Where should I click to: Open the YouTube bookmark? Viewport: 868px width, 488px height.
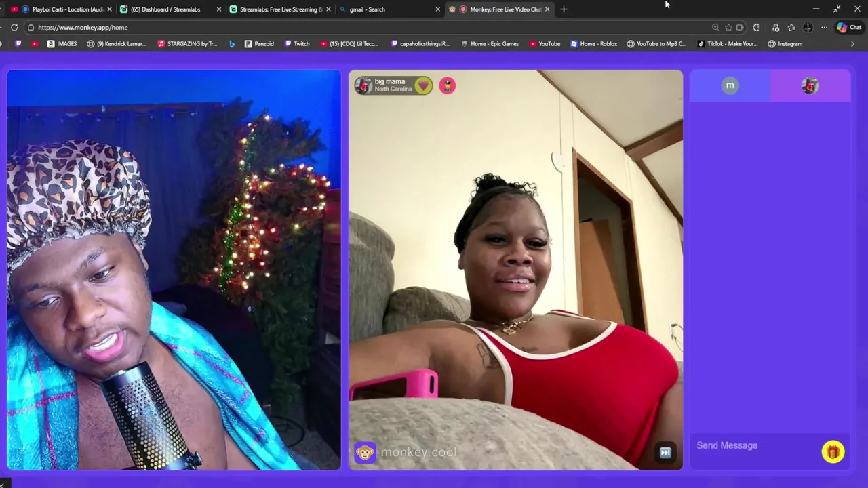(x=545, y=44)
